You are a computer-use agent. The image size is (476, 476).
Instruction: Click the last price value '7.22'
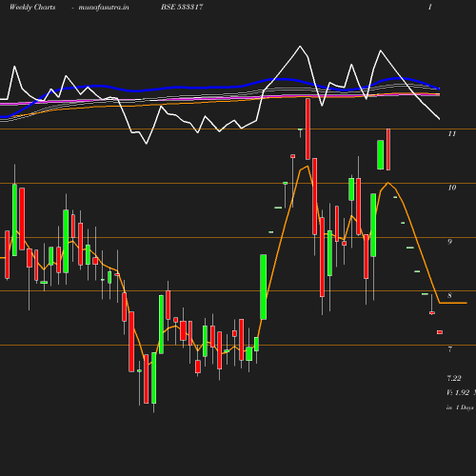coord(454,378)
